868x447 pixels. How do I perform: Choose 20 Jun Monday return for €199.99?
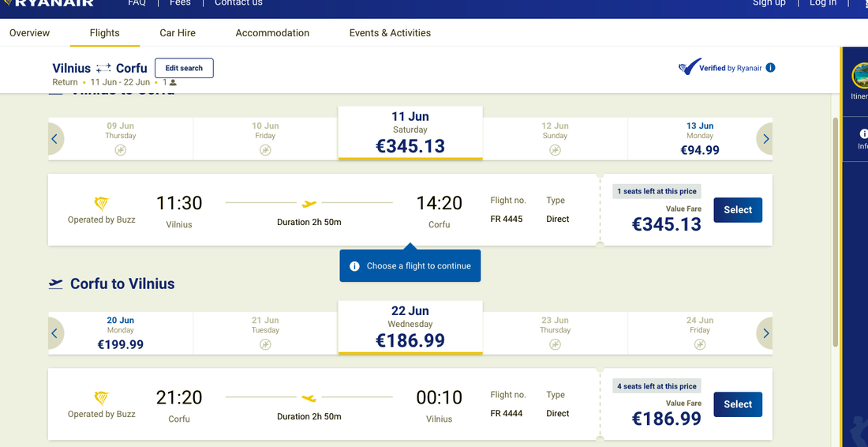point(121,333)
